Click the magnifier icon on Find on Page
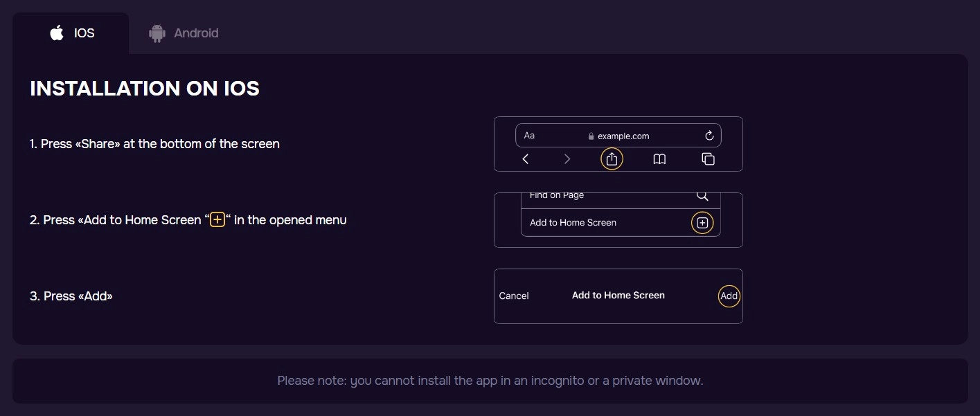Image resolution: width=980 pixels, height=416 pixels. coord(702,196)
